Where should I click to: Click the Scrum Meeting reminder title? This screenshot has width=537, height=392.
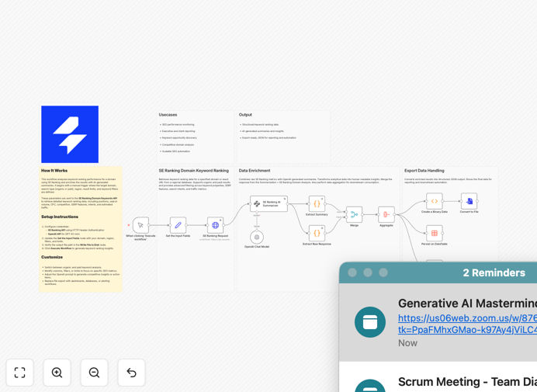pos(467,381)
